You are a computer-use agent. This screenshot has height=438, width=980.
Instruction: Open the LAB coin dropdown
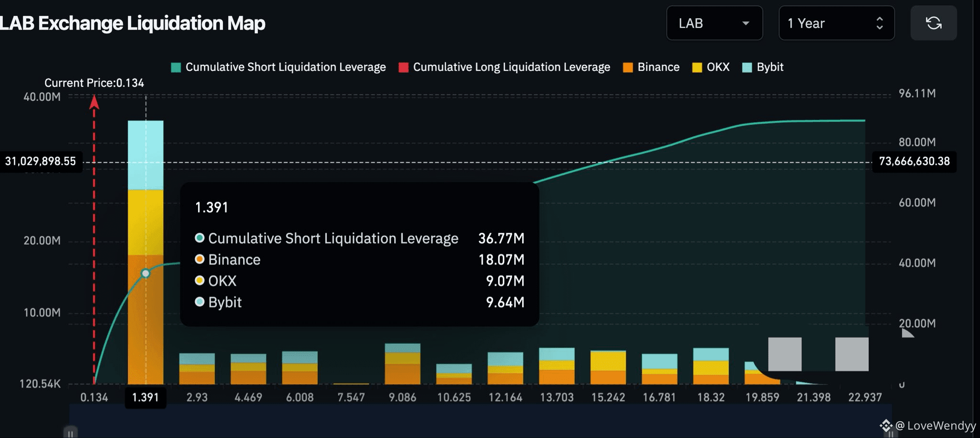click(714, 23)
